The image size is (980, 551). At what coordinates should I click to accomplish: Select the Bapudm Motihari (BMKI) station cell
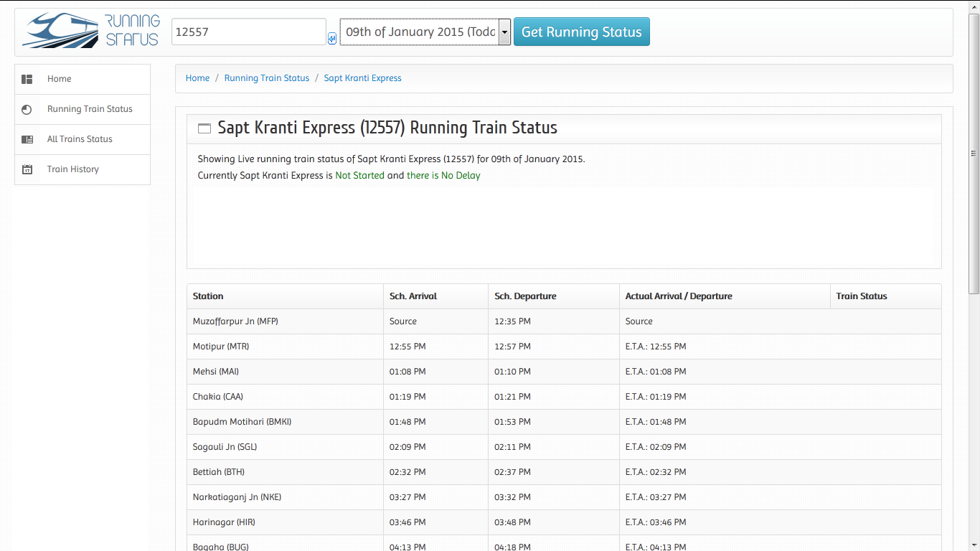coord(285,422)
